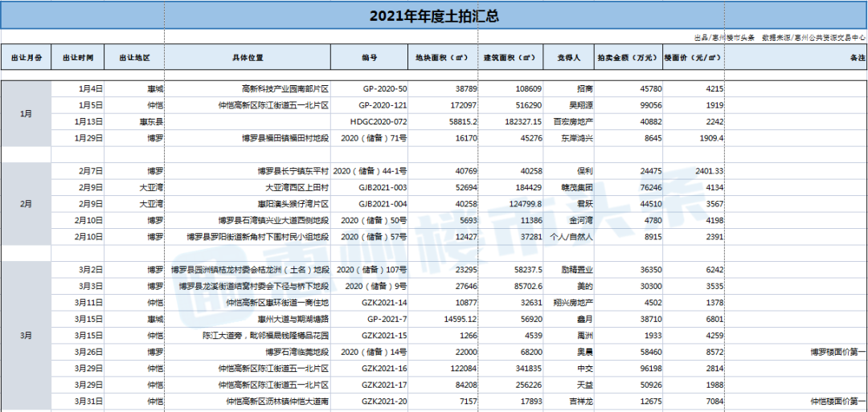Click bidder cell 金河湾

(570, 221)
